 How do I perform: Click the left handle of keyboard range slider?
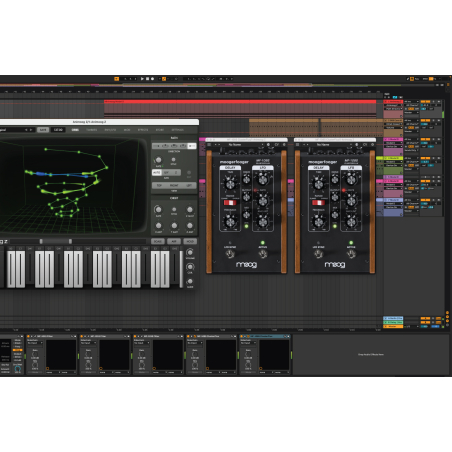coord(41,241)
